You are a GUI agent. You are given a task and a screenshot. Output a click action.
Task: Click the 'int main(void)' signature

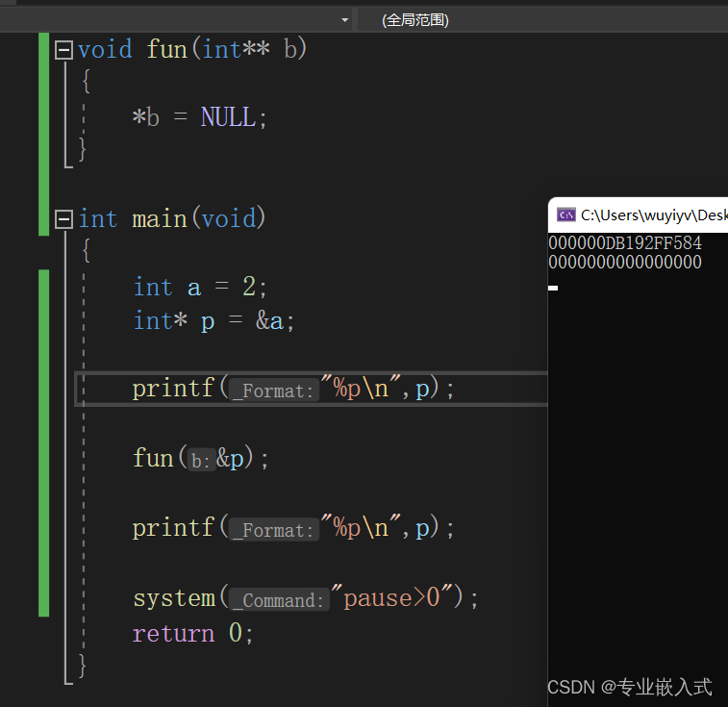172,218
